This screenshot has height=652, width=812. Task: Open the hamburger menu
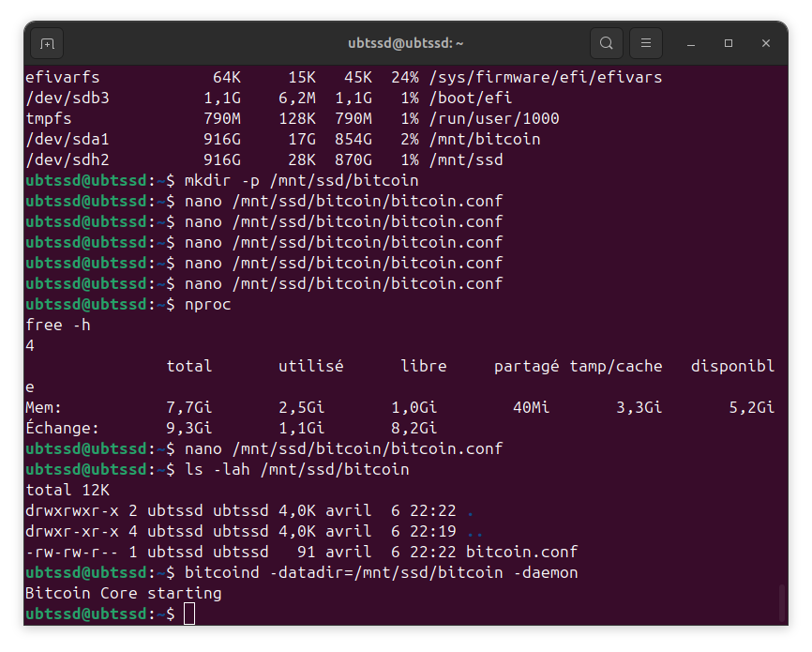(x=645, y=43)
